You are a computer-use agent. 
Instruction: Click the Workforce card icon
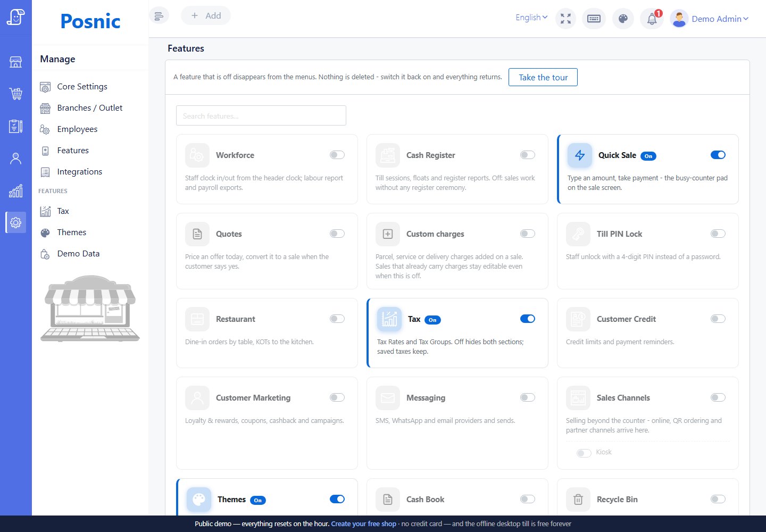pos(197,155)
